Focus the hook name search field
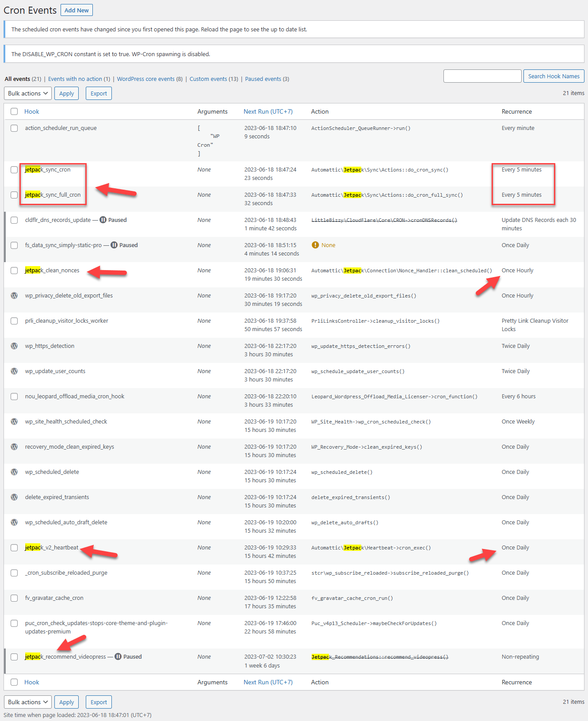 pyautogui.click(x=482, y=76)
